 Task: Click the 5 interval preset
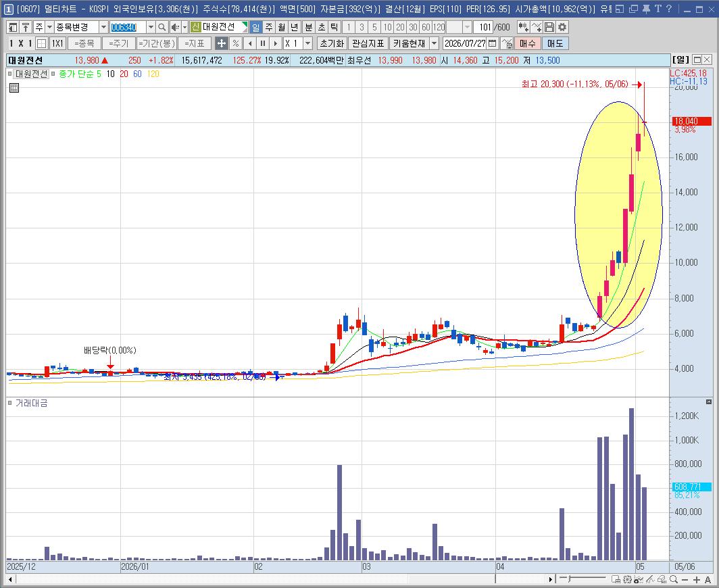[374, 28]
